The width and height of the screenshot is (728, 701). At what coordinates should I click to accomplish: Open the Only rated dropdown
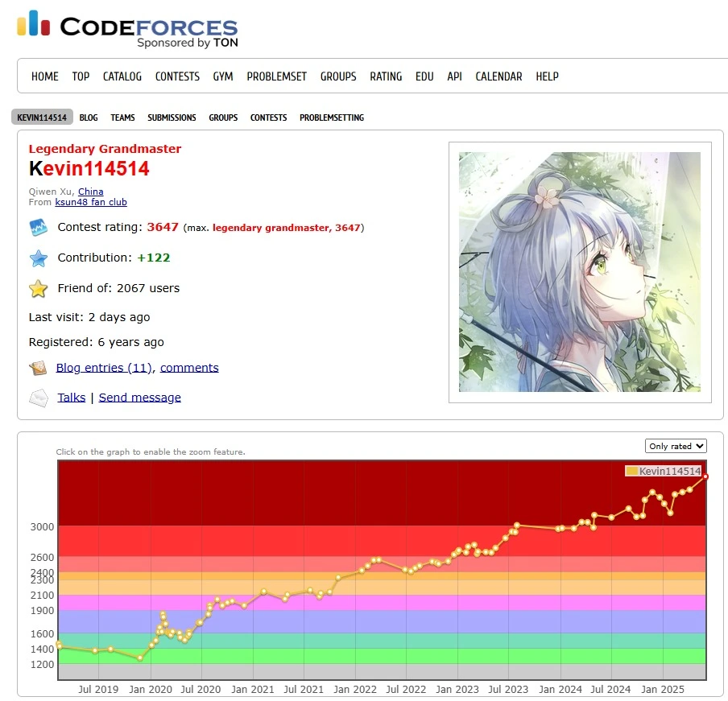(676, 446)
